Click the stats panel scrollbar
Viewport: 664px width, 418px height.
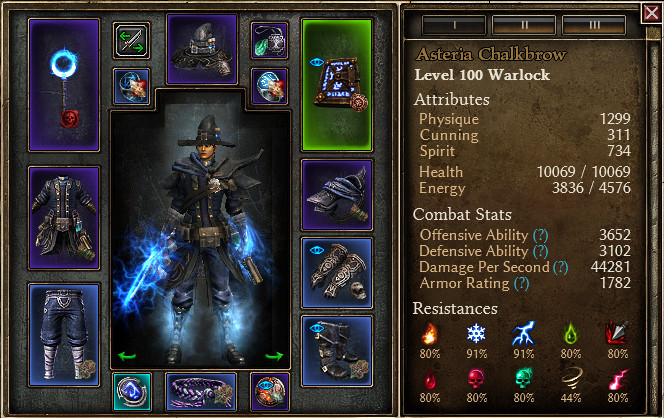tap(654, 224)
